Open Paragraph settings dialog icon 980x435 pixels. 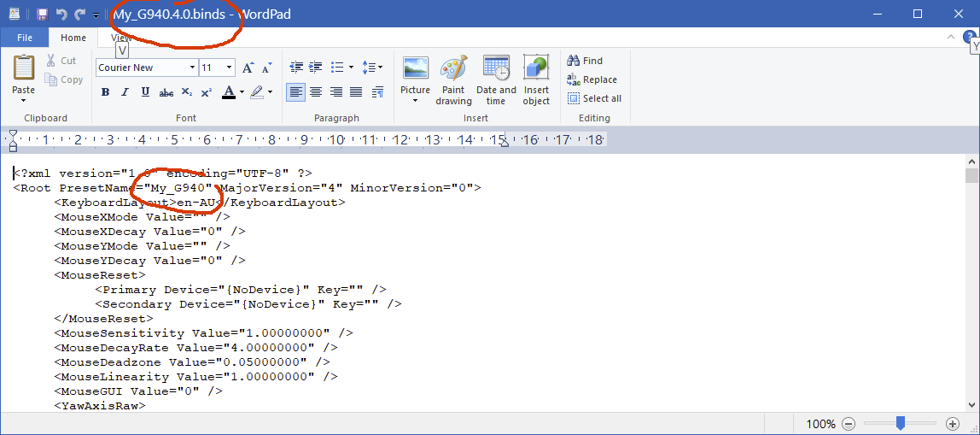coord(377,92)
